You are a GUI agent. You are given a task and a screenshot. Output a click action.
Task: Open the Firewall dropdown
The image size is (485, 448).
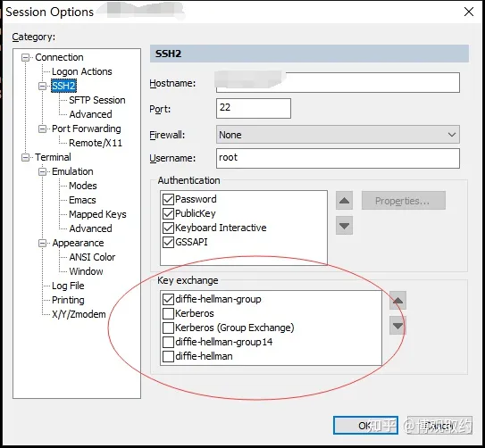click(x=338, y=135)
